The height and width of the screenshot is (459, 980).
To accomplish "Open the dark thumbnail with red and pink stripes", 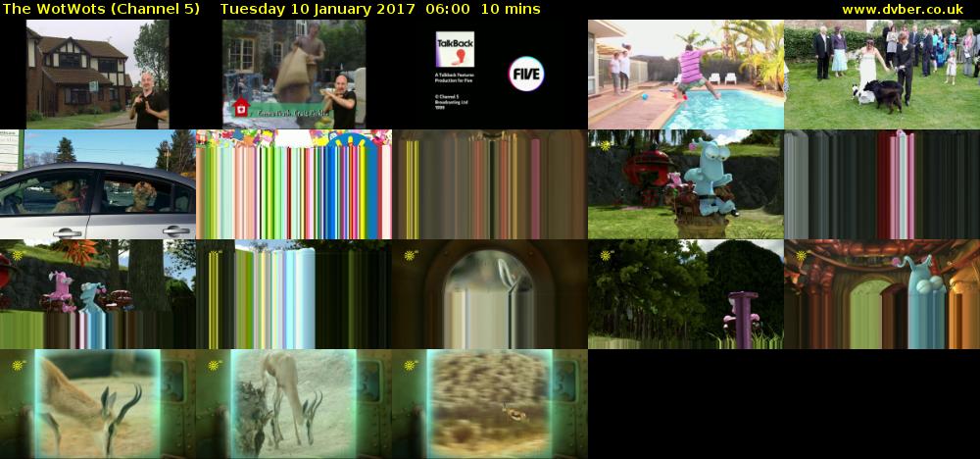I will [x=882, y=184].
